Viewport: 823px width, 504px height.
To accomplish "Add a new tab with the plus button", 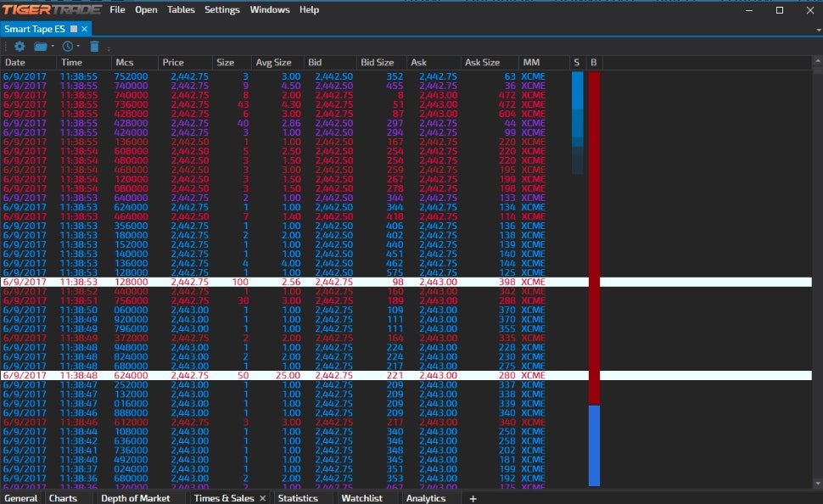I will [473, 498].
